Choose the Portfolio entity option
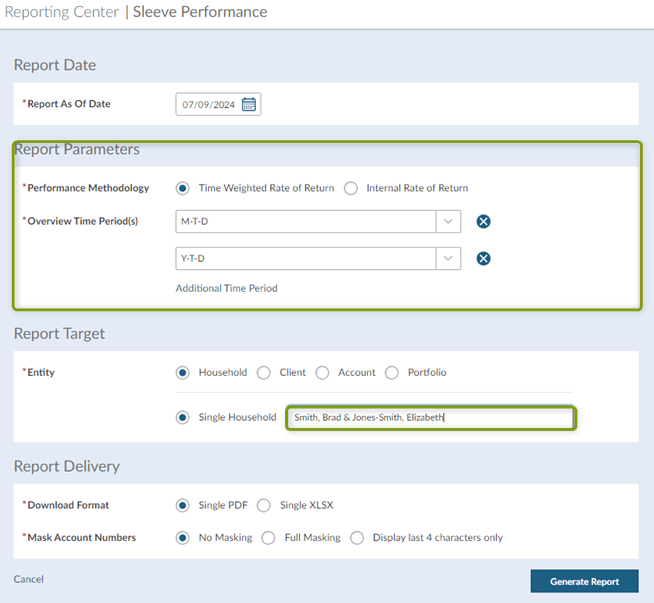654x603 pixels. (392, 373)
